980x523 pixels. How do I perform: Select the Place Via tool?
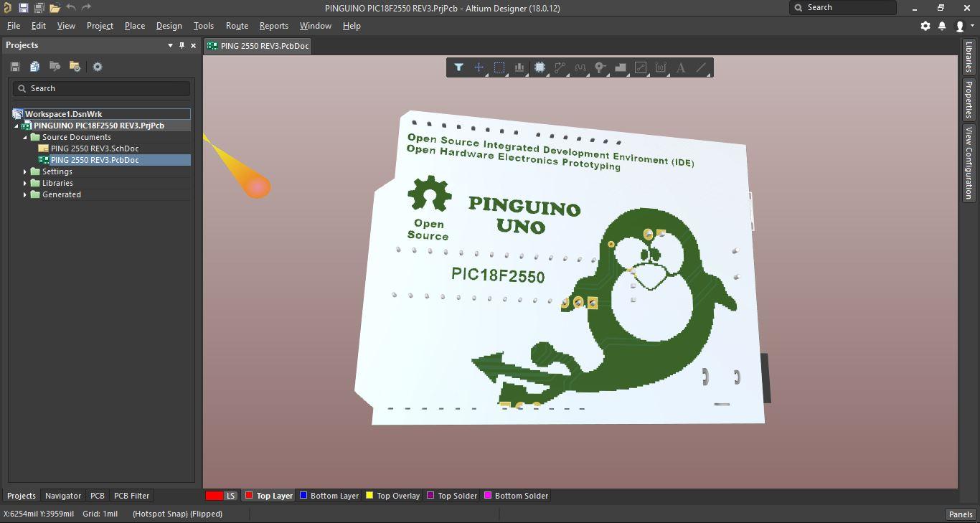600,67
